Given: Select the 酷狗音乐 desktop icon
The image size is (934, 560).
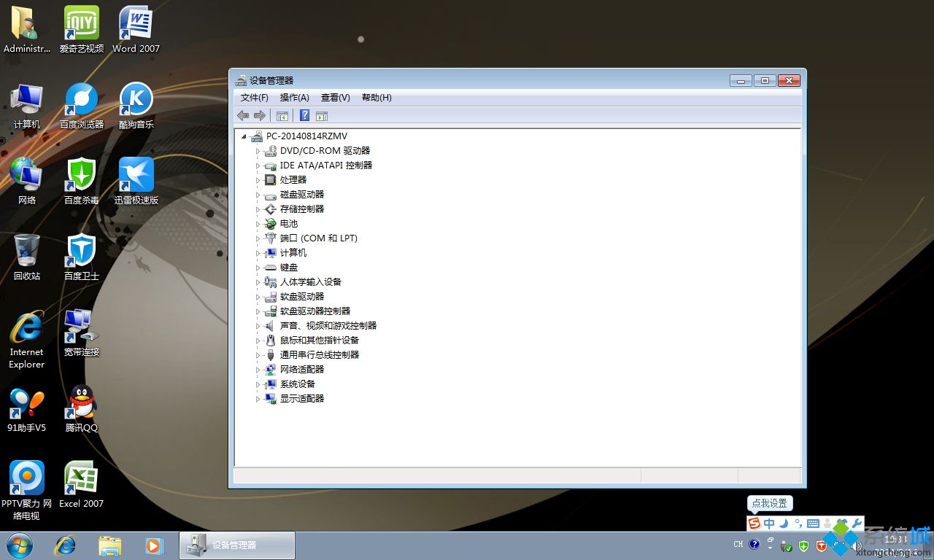Looking at the screenshot, I should pyautogui.click(x=136, y=106).
